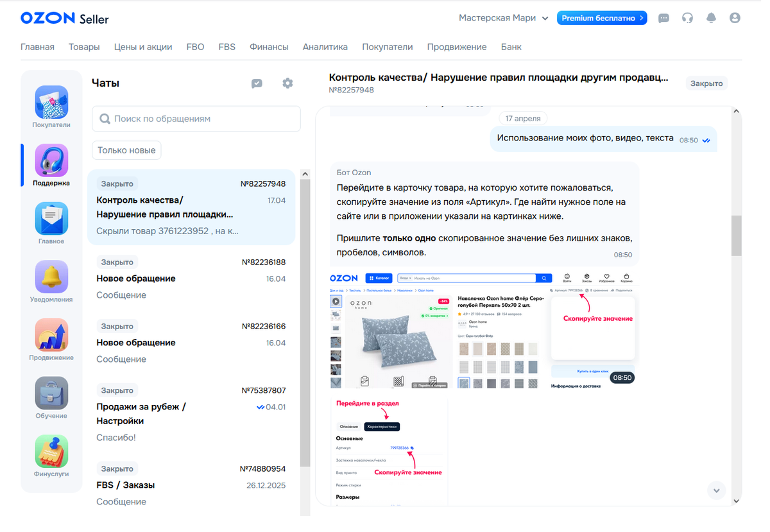Screen dimensions: 770x532
Task: Click the search magnifier icon in chats
Action: pyautogui.click(x=105, y=119)
